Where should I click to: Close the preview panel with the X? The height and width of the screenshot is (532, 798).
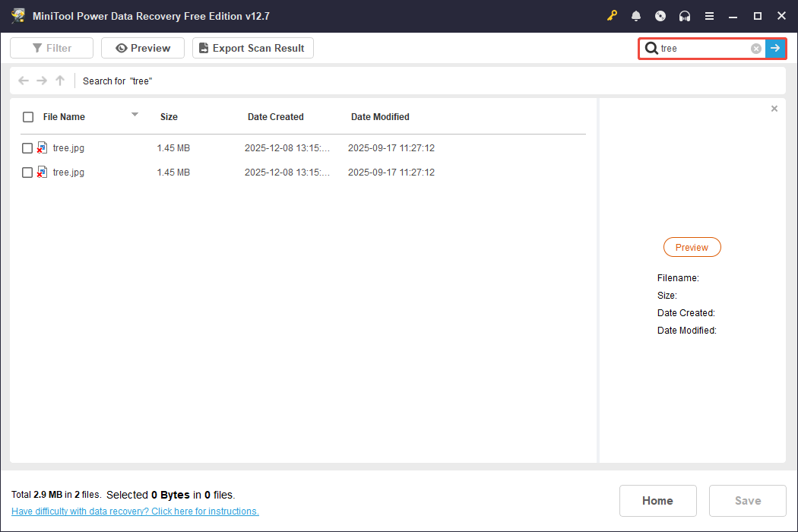tap(774, 108)
